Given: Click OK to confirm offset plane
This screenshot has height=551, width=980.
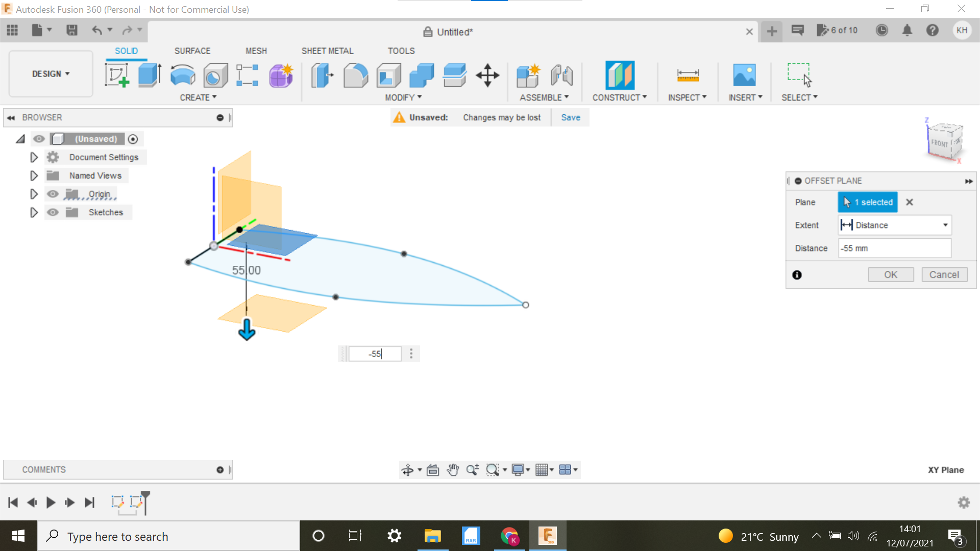Looking at the screenshot, I should click(x=890, y=274).
